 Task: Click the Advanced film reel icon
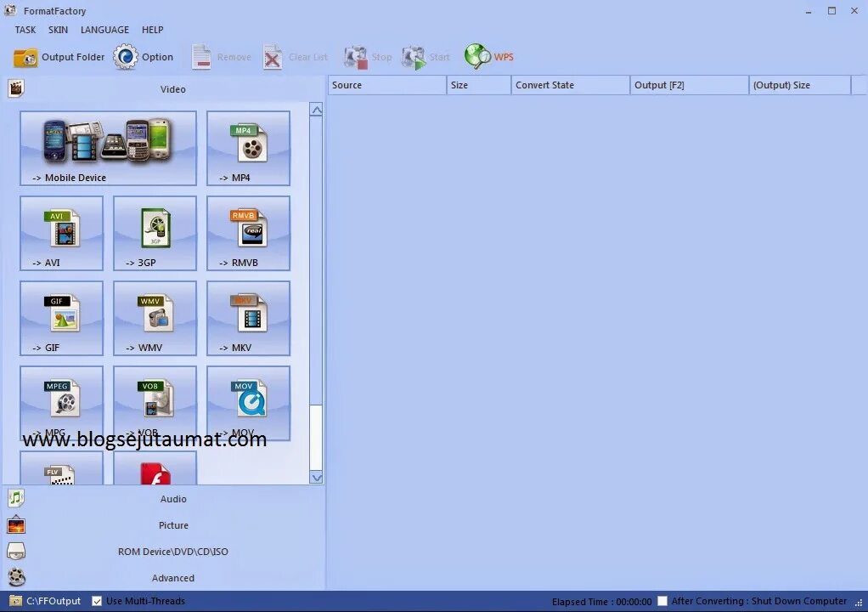(x=17, y=577)
